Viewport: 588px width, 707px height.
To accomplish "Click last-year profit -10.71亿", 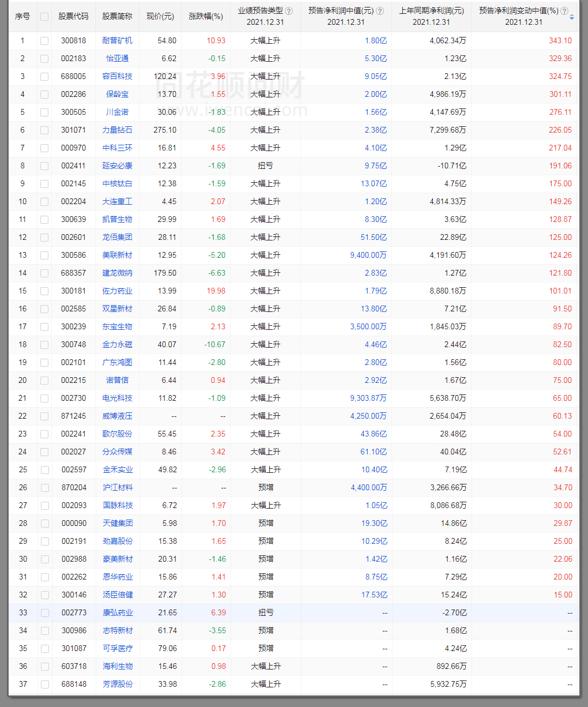I will coord(452,166).
